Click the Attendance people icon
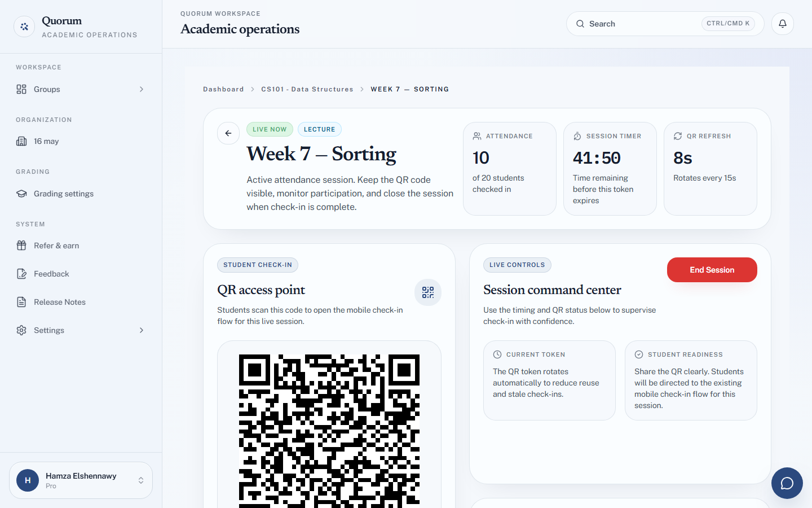The width and height of the screenshot is (812, 508). point(477,136)
